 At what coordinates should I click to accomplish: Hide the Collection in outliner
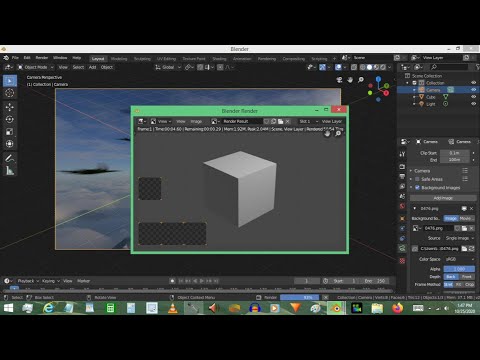coord(473,83)
